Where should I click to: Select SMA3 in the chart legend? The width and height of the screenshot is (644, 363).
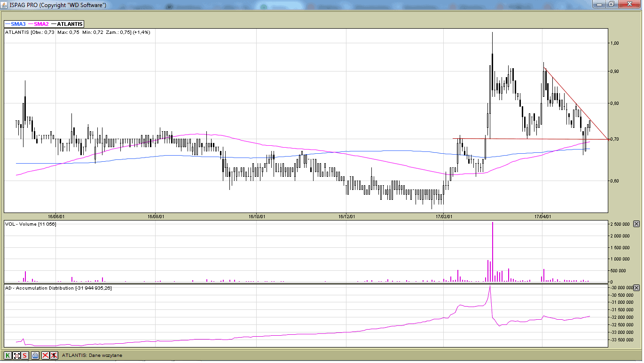15,24
